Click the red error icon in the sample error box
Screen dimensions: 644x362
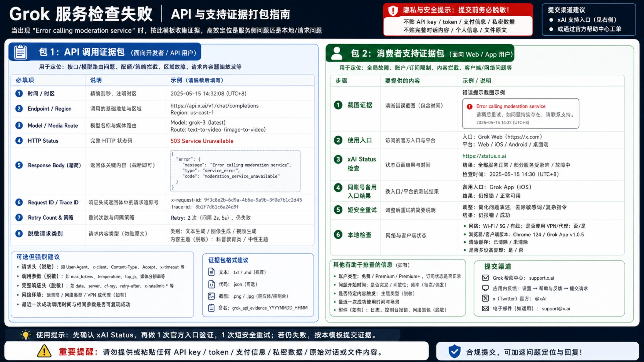click(x=470, y=106)
